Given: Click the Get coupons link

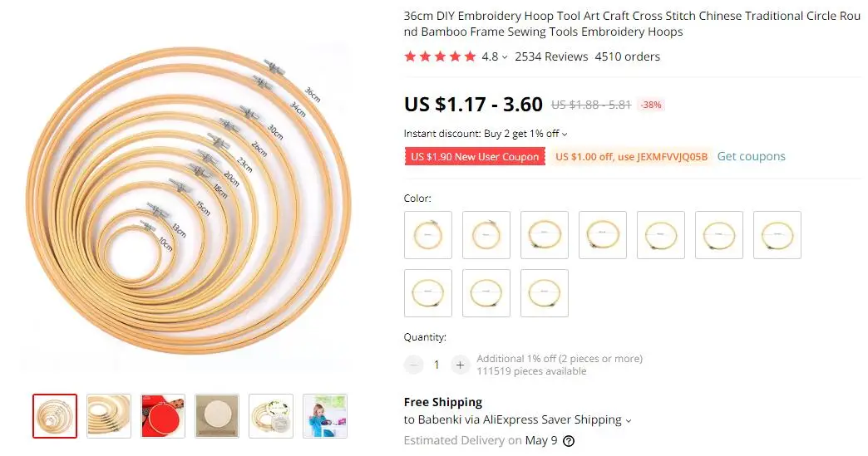Looking at the screenshot, I should 752,156.
